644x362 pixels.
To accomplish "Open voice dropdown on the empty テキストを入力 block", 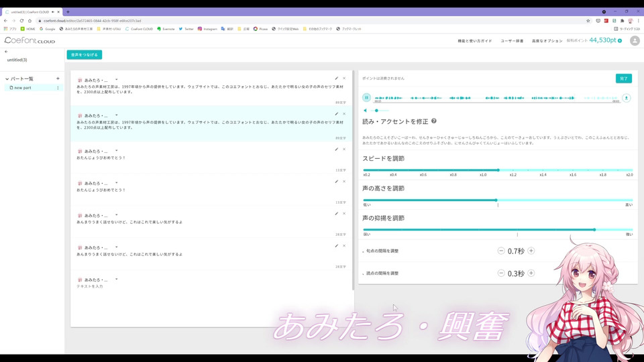I will [116, 280].
